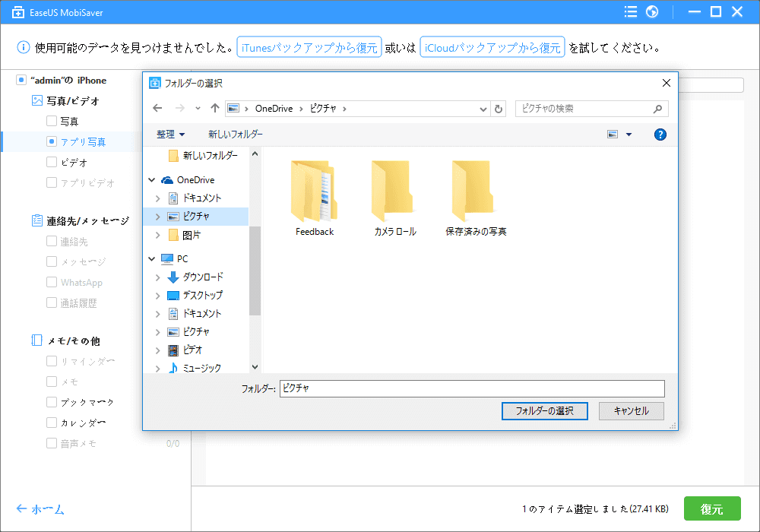The width and height of the screenshot is (760, 532).
Task: Refresh the folder dialog address bar
Action: click(x=499, y=109)
